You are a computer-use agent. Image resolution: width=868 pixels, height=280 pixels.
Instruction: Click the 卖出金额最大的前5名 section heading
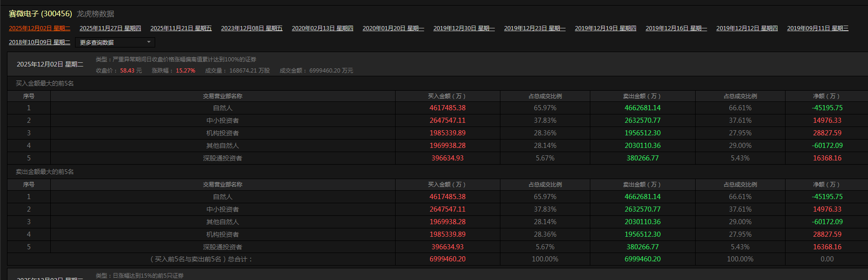[x=45, y=172]
